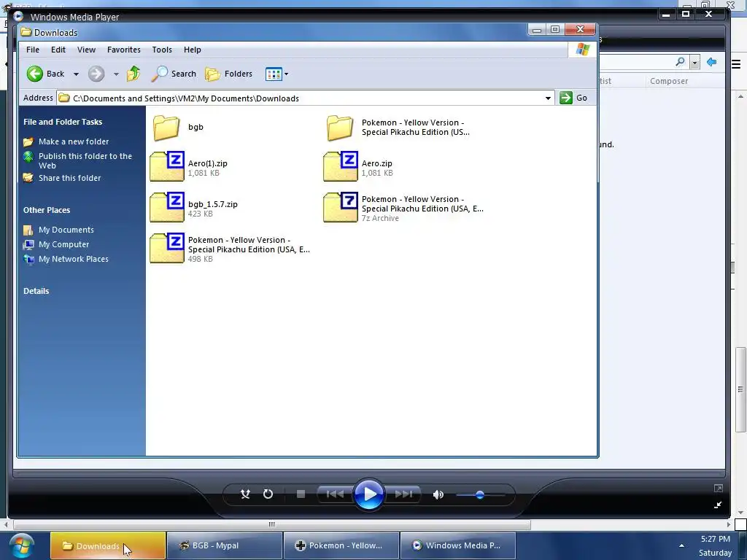Click the green Back arrow icon
This screenshot has height=560, width=747.
pos(35,74)
